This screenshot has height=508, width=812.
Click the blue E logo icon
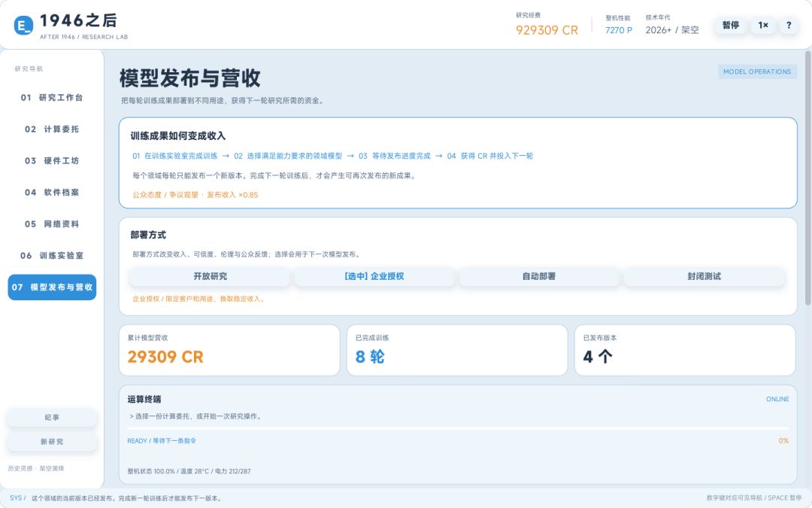tap(23, 26)
